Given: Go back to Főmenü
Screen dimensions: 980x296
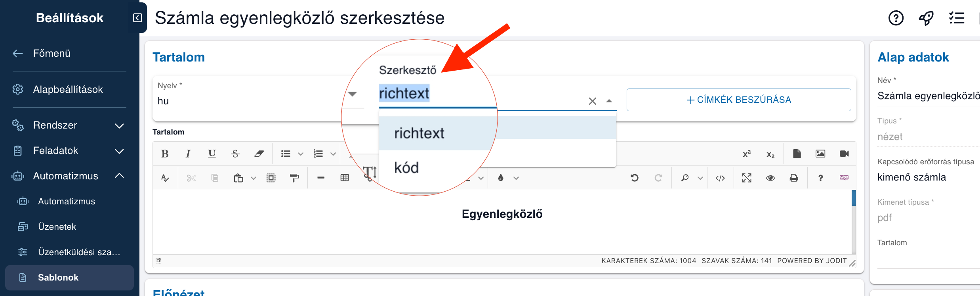Looking at the screenshot, I should [x=51, y=53].
